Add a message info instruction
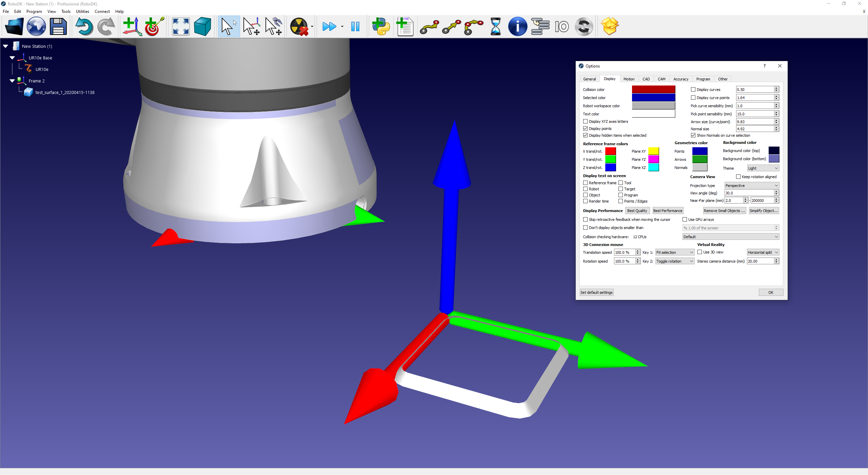Screen dimensions: 868x475 (x=517, y=26)
